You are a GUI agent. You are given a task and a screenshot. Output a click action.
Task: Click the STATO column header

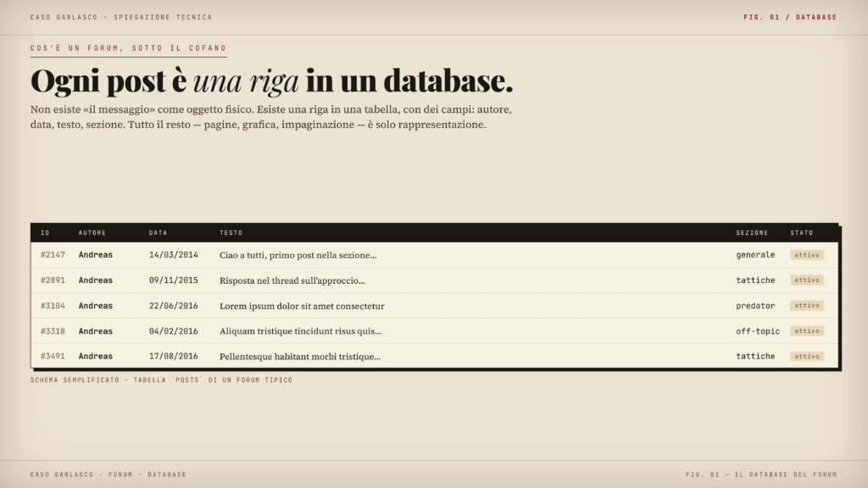click(x=802, y=233)
